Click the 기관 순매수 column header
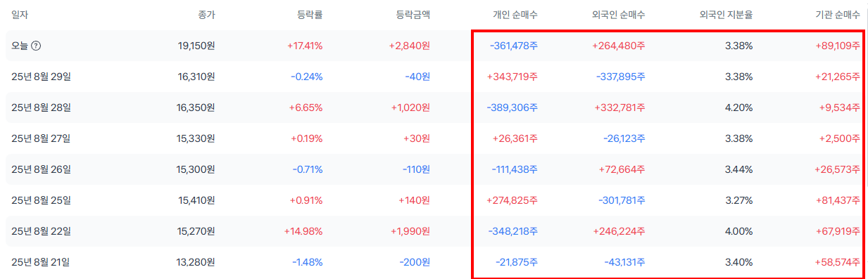Viewport: 868px width, 279px height. tap(837, 15)
